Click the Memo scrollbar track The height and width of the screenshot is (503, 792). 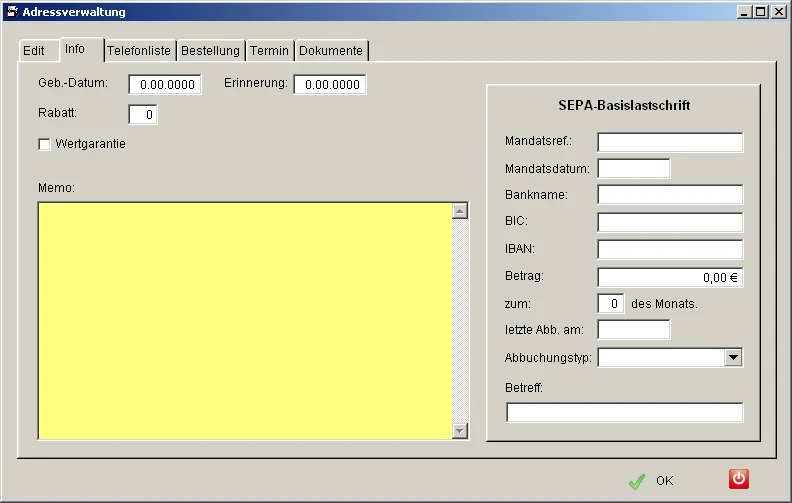pyautogui.click(x=460, y=321)
